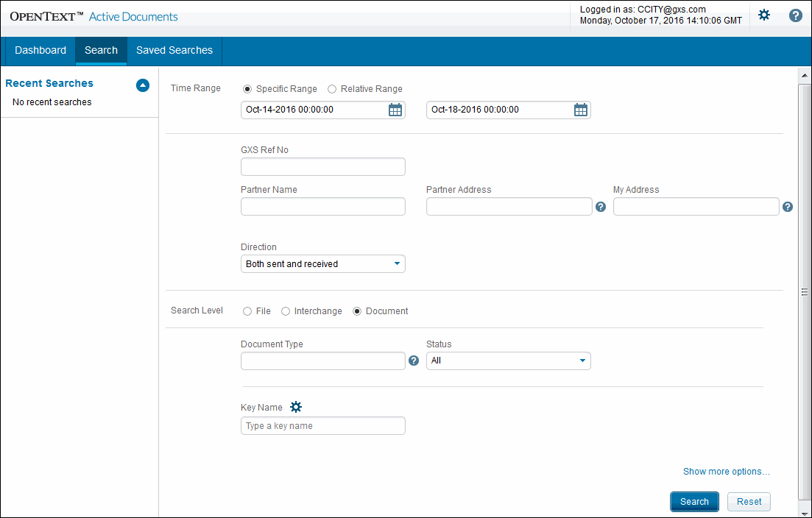Open the Status dropdown

(509, 361)
